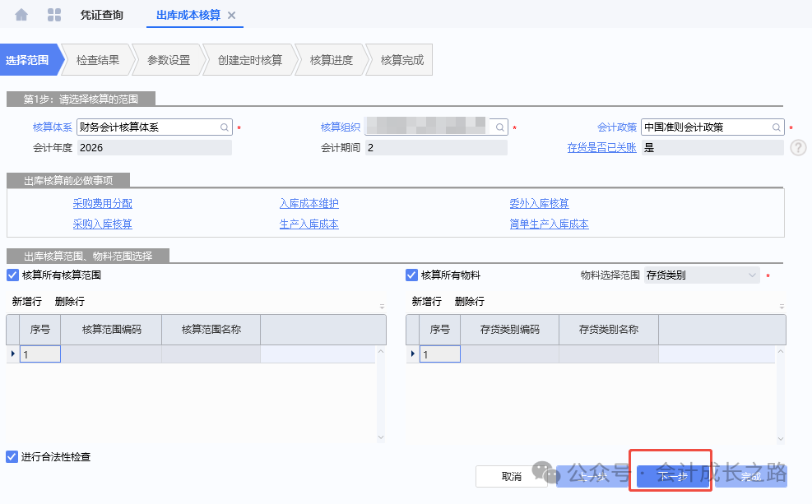812x504 pixels.
Task: Click the home icon in top bar
Action: click(21, 14)
